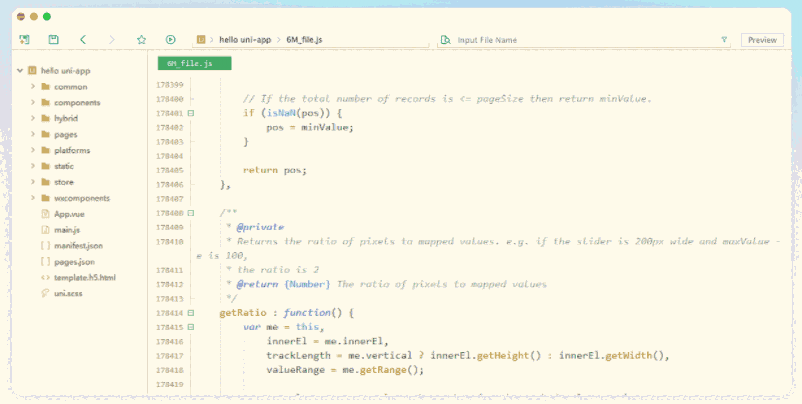The width and height of the screenshot is (802, 404).
Task: Toggle code fold at line 178415
Action: (191, 327)
